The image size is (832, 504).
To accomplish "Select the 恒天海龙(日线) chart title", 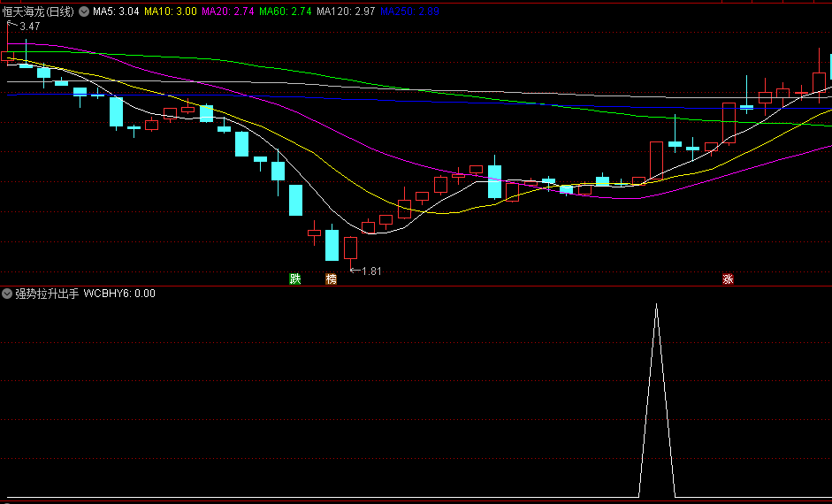I will [38, 11].
